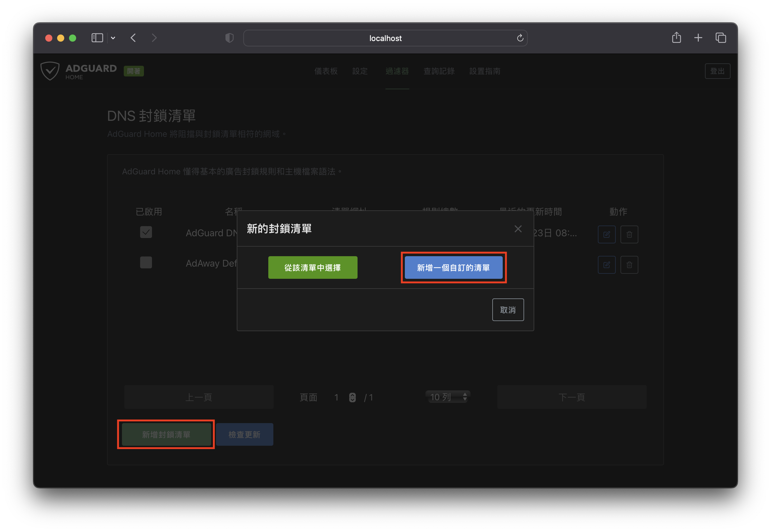The width and height of the screenshot is (771, 532).
Task: Click the 下一頁 next page button
Action: (x=572, y=397)
